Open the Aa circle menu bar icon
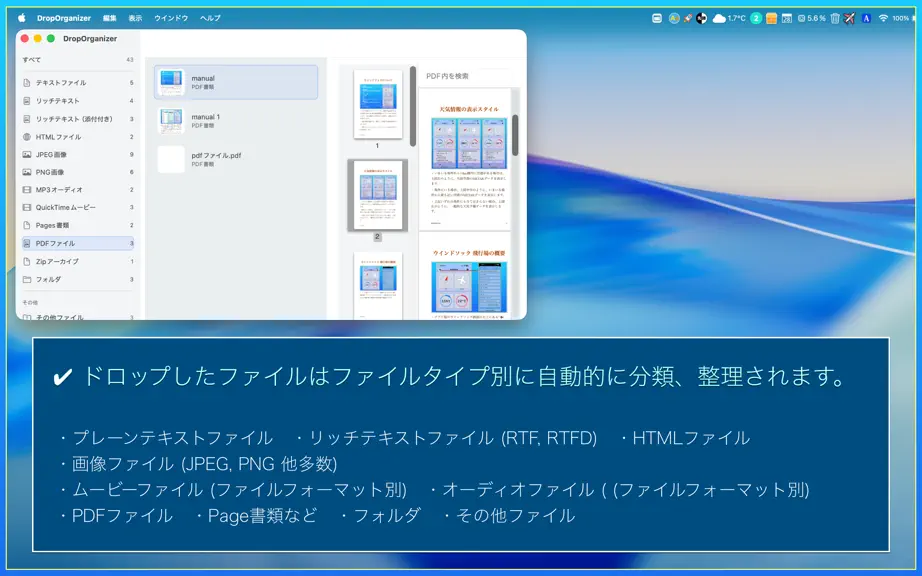Image resolution: width=922 pixels, height=576 pixels. [x=674, y=18]
